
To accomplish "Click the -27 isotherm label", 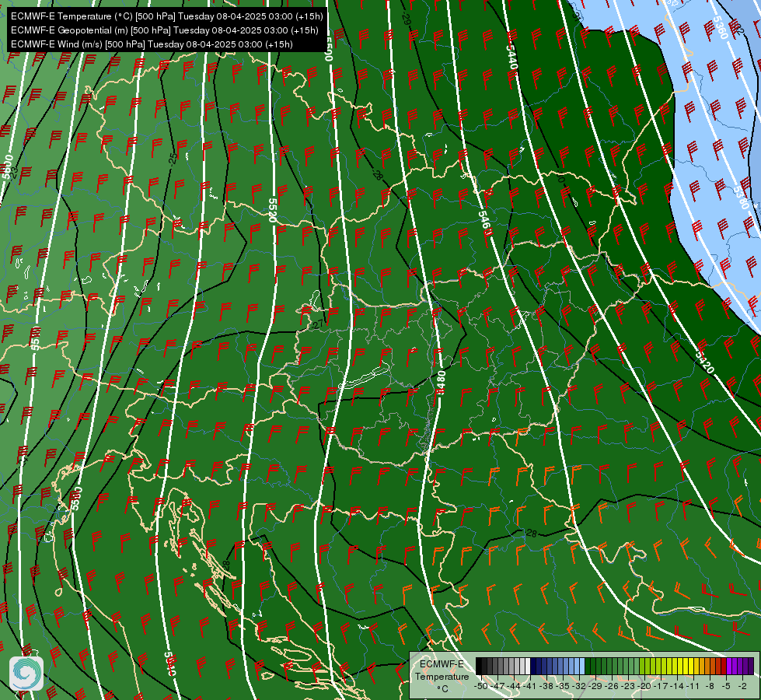I will 317,324.
